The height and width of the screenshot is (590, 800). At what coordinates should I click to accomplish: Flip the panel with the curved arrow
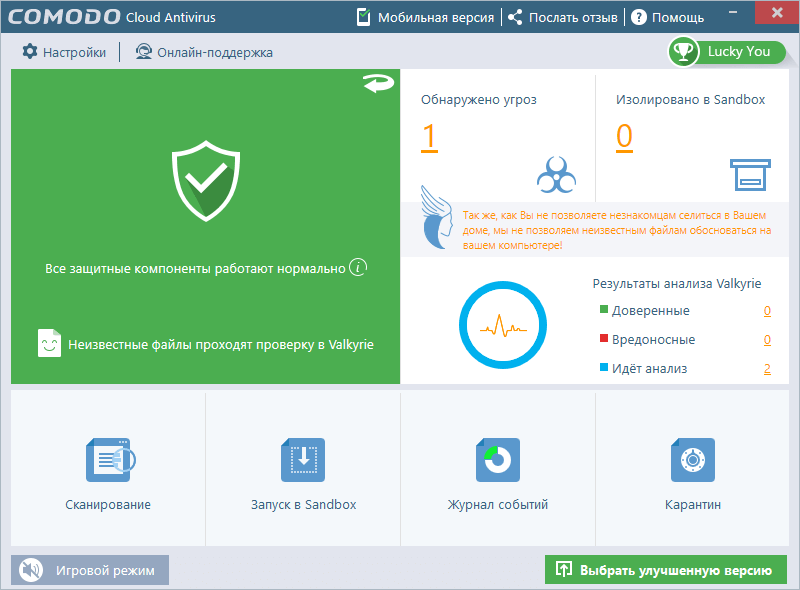coord(378,83)
